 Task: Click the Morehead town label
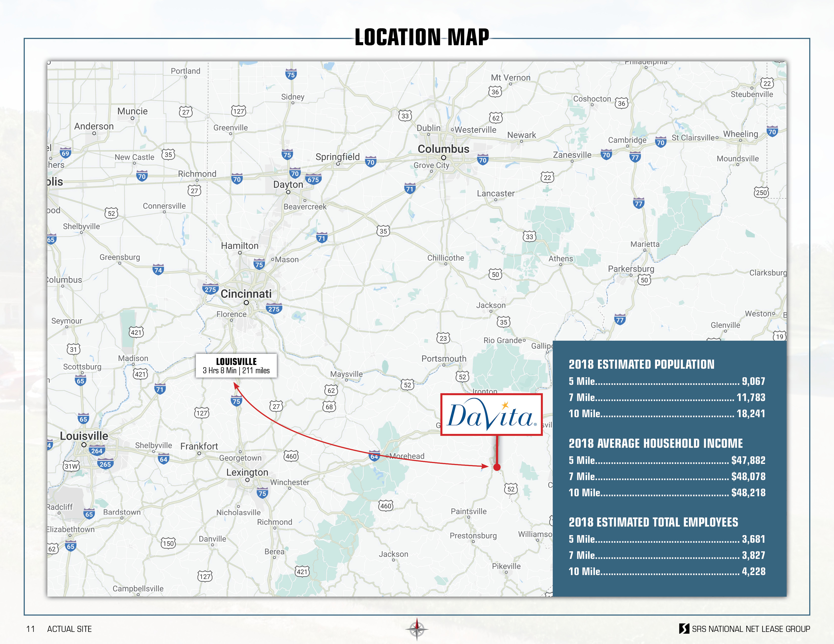(407, 456)
